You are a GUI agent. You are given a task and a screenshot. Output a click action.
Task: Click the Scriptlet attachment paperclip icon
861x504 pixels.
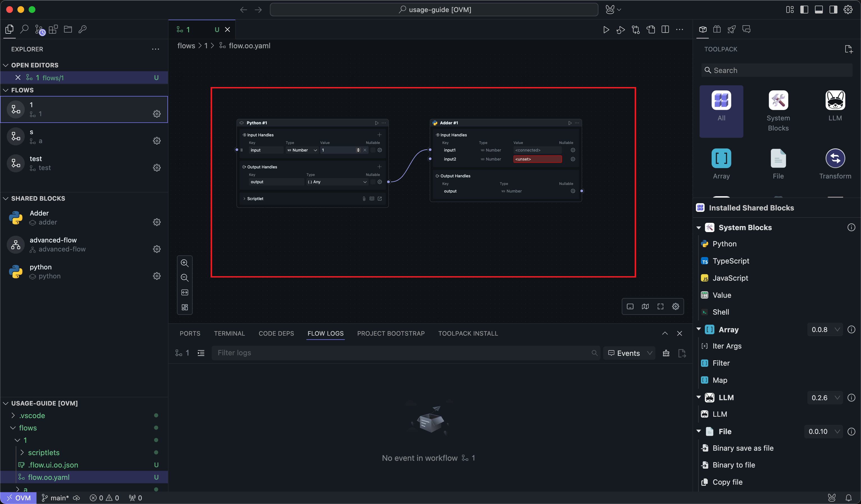(x=364, y=198)
